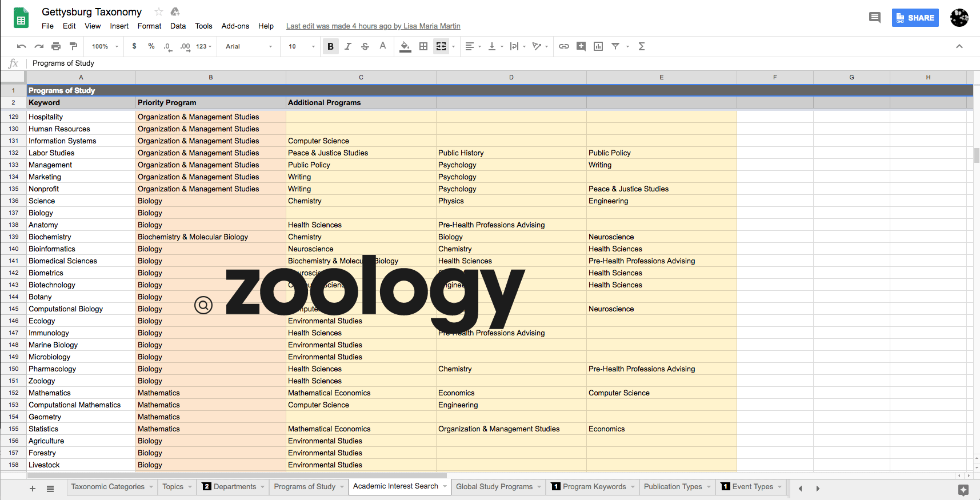Open the Format menu
This screenshot has width=980, height=500.
[x=149, y=26]
